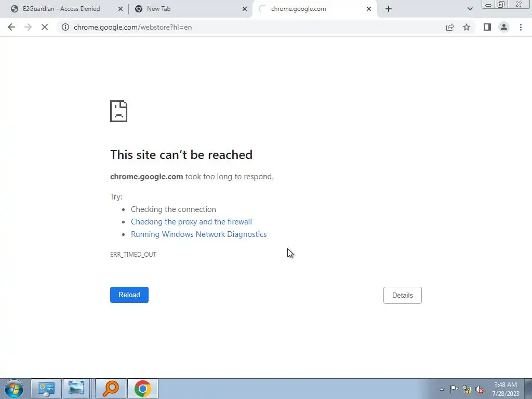View site information icon in address bar

[x=65, y=27]
